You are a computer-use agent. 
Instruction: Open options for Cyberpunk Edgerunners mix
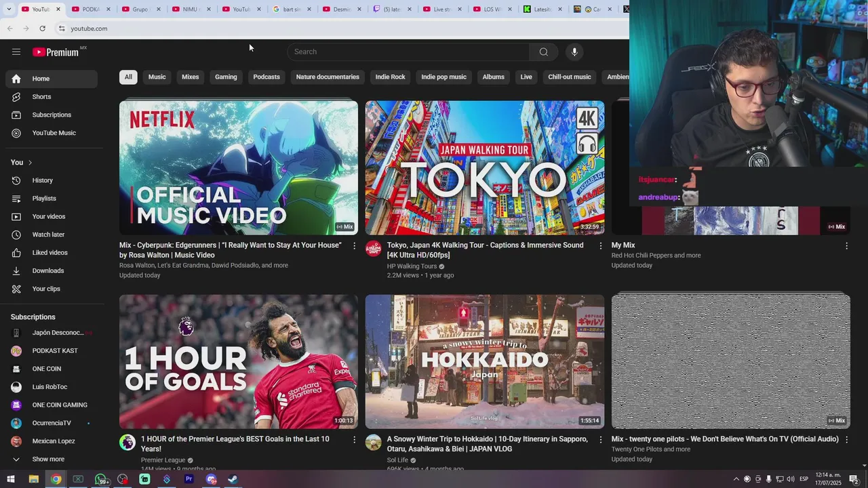[354, 245]
